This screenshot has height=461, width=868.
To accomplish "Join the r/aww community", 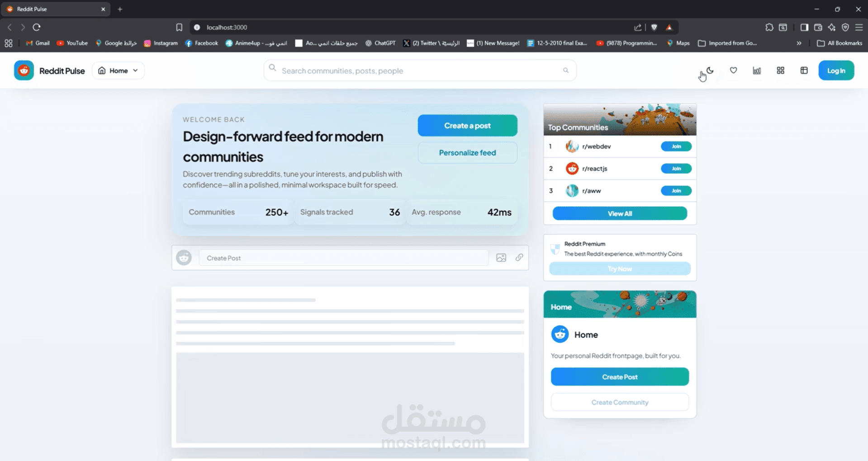I will click(676, 191).
